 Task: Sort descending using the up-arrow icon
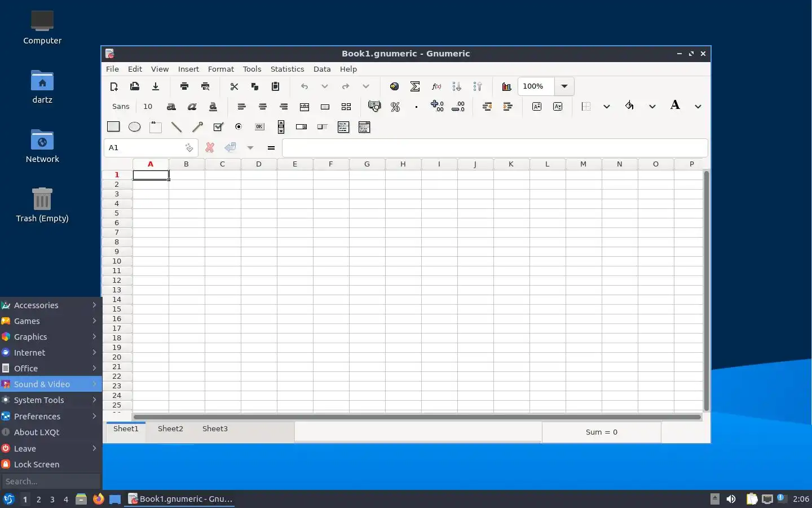point(478,86)
